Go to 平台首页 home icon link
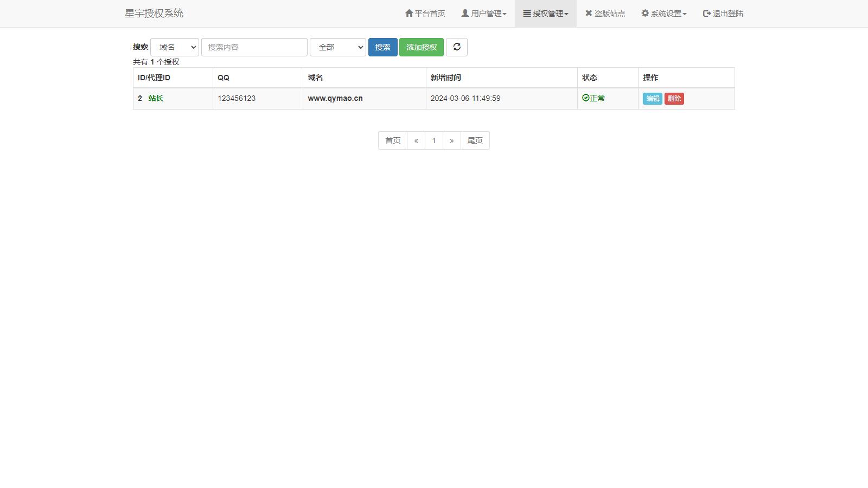The height and width of the screenshot is (488, 868). (x=425, y=14)
